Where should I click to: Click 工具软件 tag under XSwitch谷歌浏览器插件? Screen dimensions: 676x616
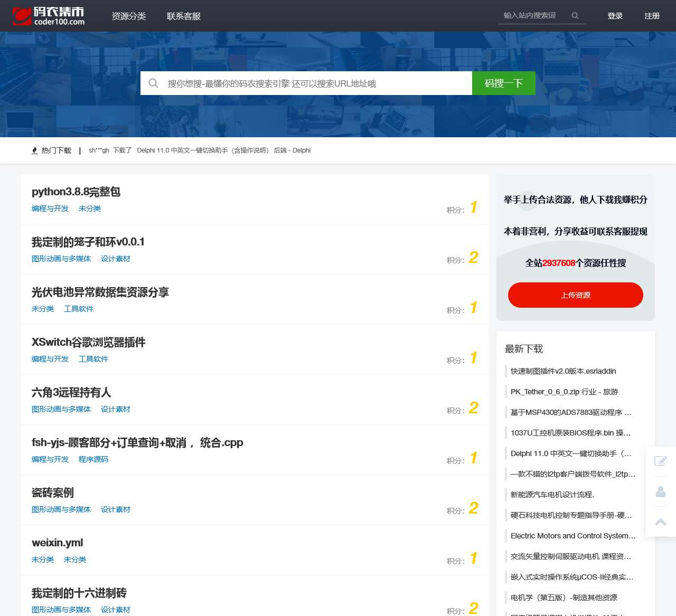pos(93,359)
